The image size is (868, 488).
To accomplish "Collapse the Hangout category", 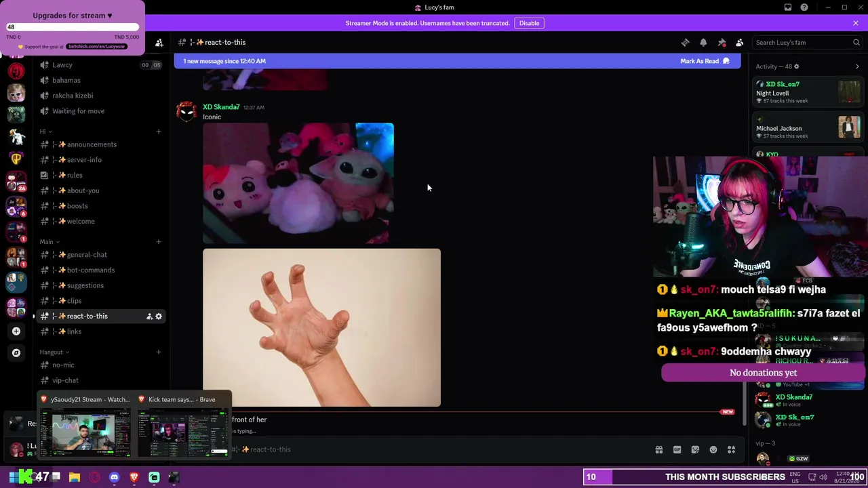I will pos(54,352).
